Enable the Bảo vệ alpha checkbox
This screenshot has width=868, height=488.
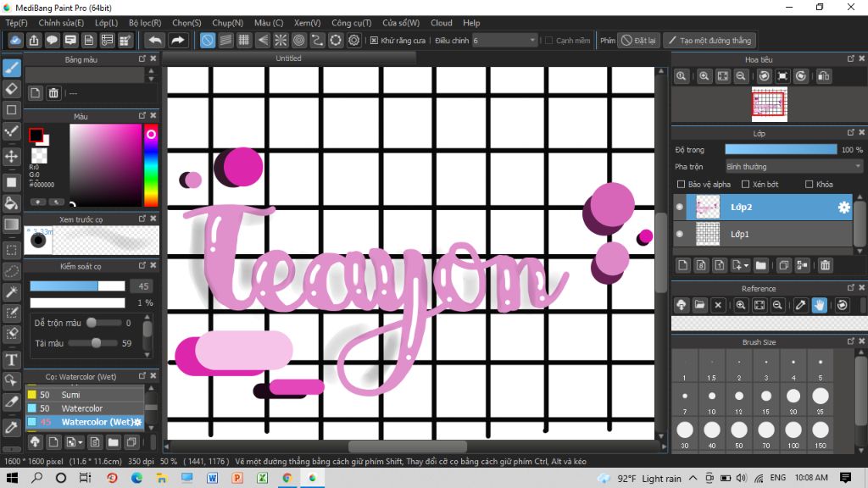tap(682, 184)
